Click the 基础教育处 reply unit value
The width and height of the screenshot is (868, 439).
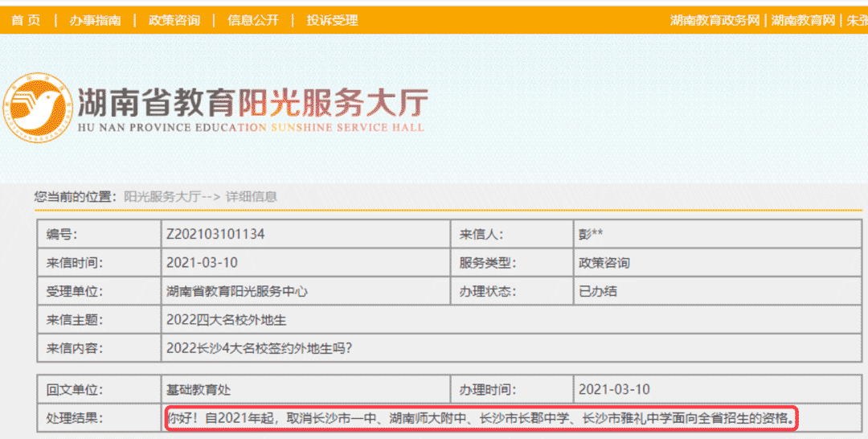[x=199, y=390]
